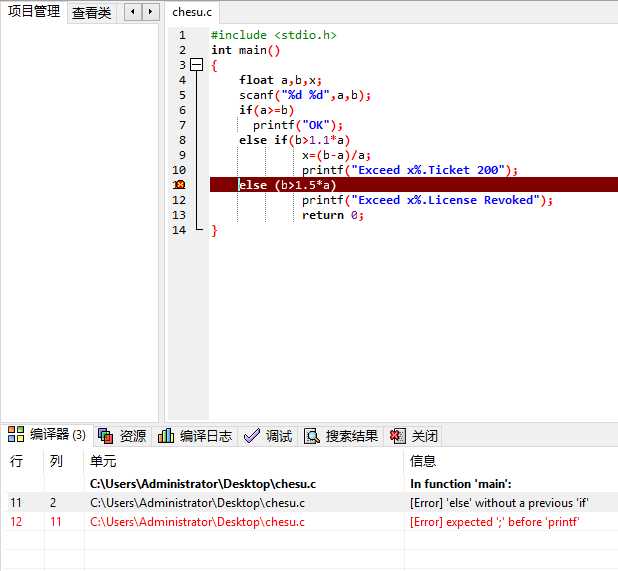Click the 搜索结果 magnifier icon
This screenshot has width=618, height=571.
point(312,436)
